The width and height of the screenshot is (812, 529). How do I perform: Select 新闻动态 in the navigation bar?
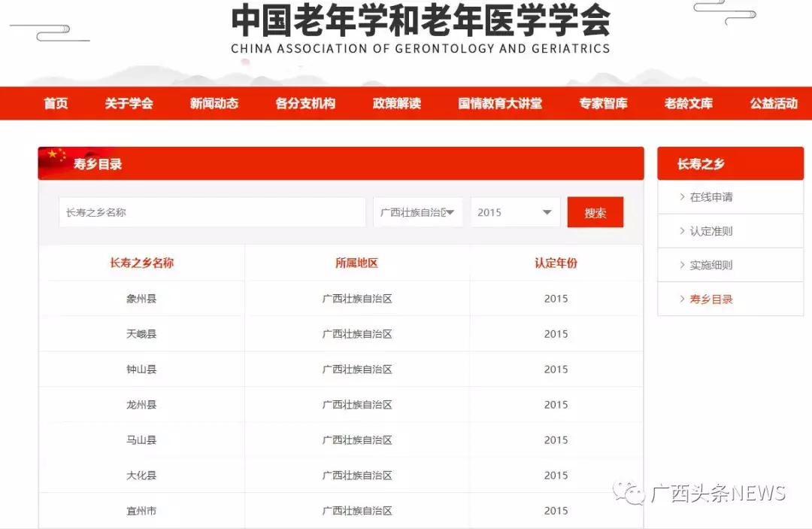pos(214,104)
